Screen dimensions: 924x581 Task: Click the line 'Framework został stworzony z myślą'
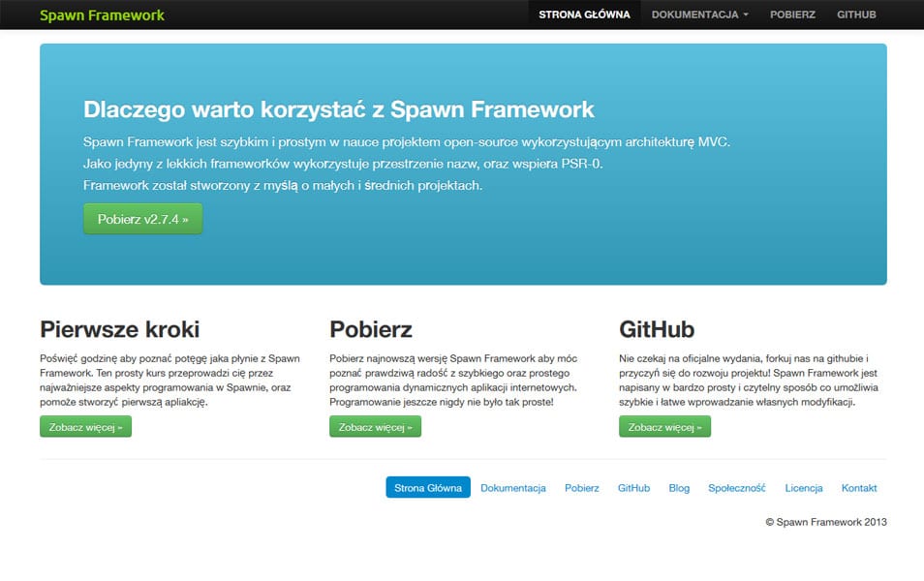[x=283, y=186]
